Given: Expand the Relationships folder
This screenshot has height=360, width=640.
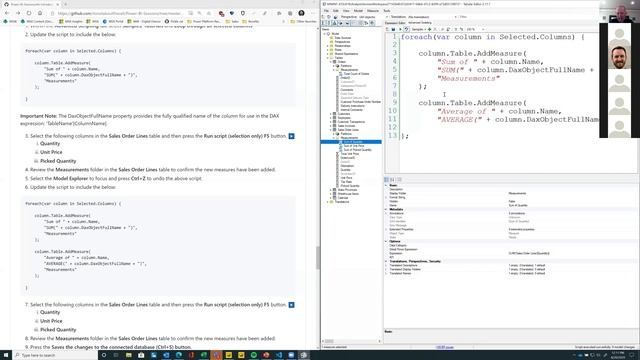Looking at the screenshot, I should pos(328,46).
